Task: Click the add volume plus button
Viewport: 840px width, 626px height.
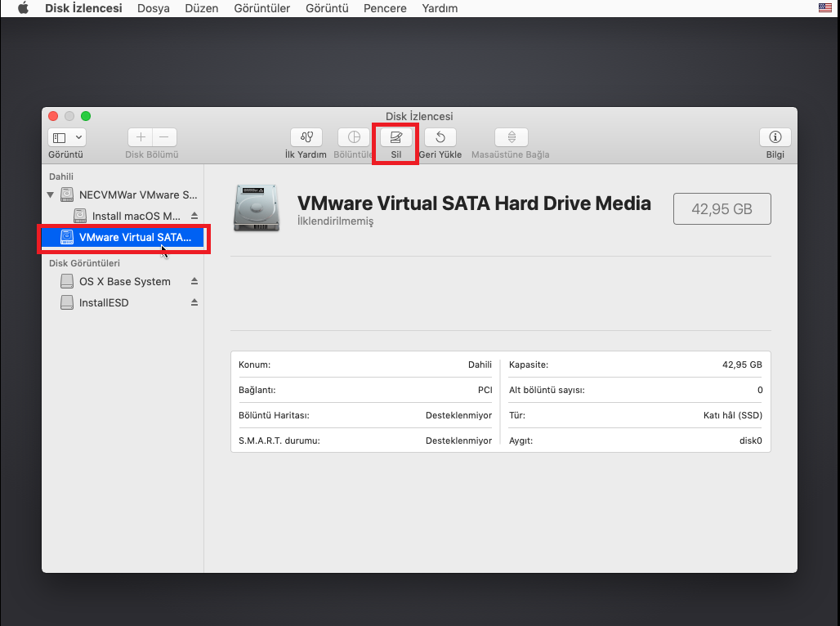Action: (141, 137)
